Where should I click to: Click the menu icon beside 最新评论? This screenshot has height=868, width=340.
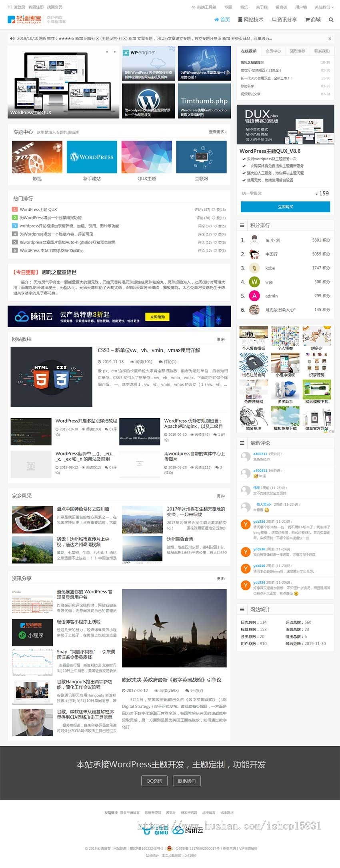pyautogui.click(x=242, y=443)
